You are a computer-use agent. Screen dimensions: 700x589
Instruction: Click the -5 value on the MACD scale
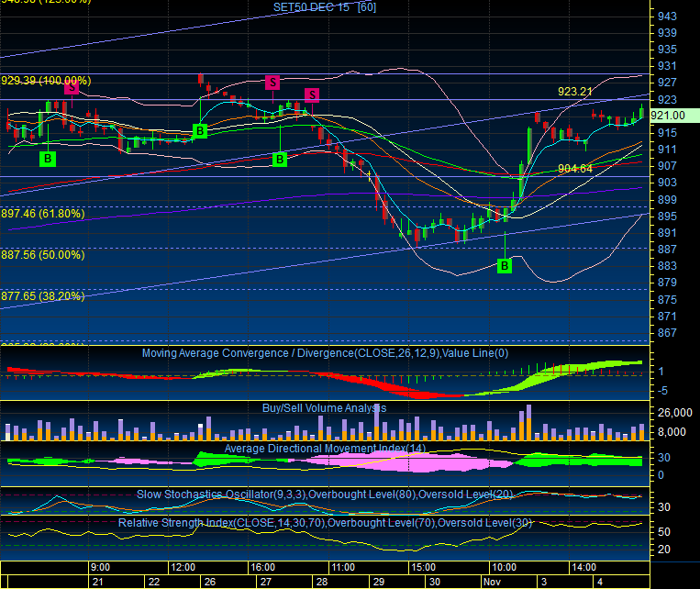click(663, 391)
